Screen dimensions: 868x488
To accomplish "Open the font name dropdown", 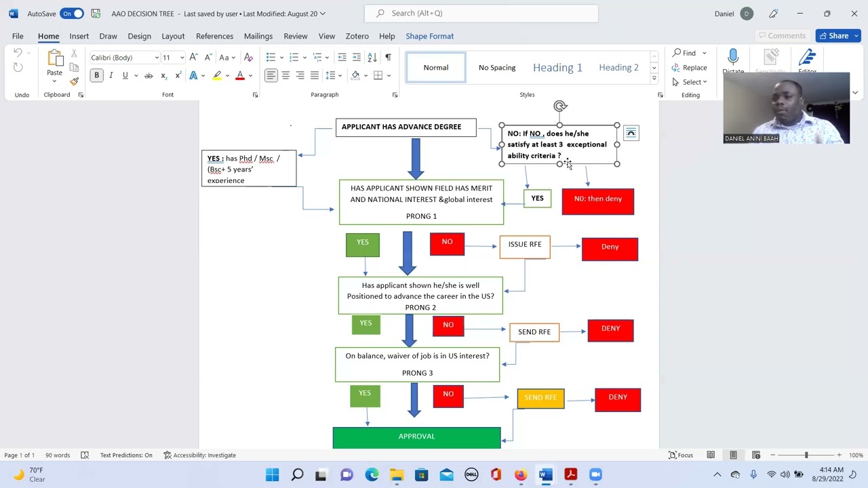I will [x=157, y=58].
